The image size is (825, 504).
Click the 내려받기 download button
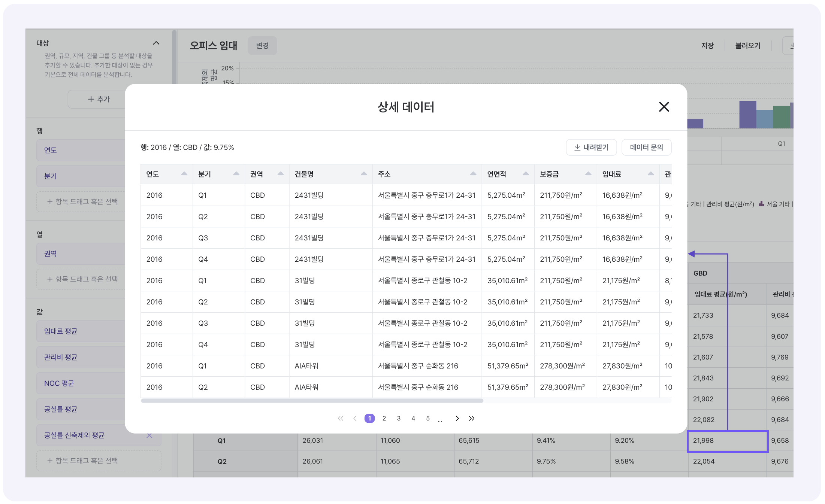(x=591, y=148)
